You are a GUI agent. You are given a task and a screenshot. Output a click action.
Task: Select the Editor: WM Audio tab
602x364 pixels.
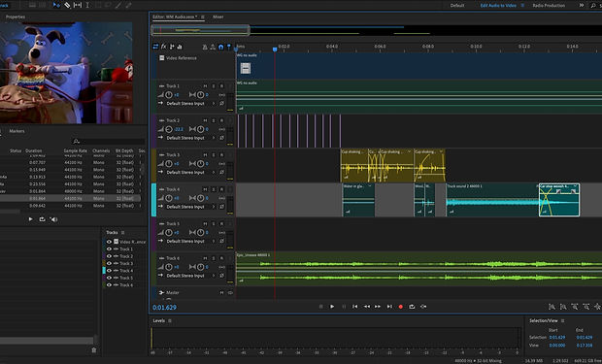(x=175, y=17)
